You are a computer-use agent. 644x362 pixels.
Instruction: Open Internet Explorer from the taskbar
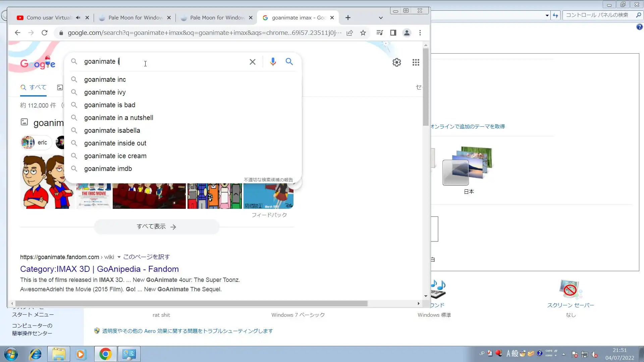pos(35,354)
